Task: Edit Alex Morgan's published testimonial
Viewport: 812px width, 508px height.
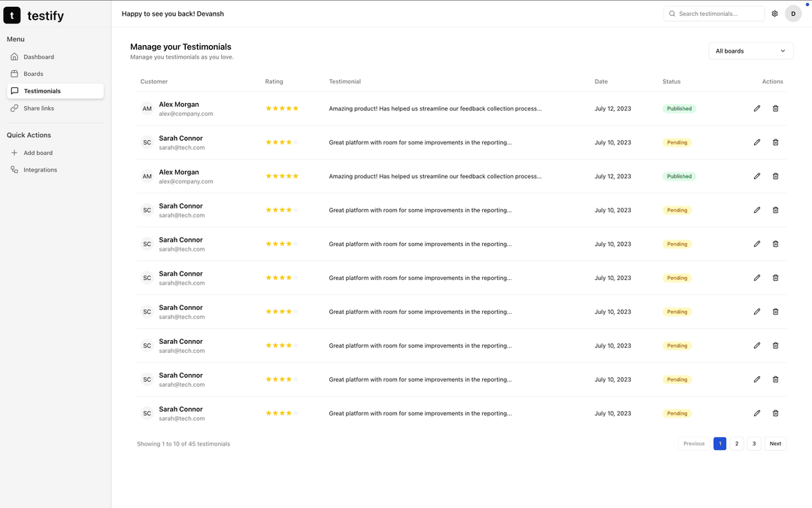Action: (x=757, y=108)
